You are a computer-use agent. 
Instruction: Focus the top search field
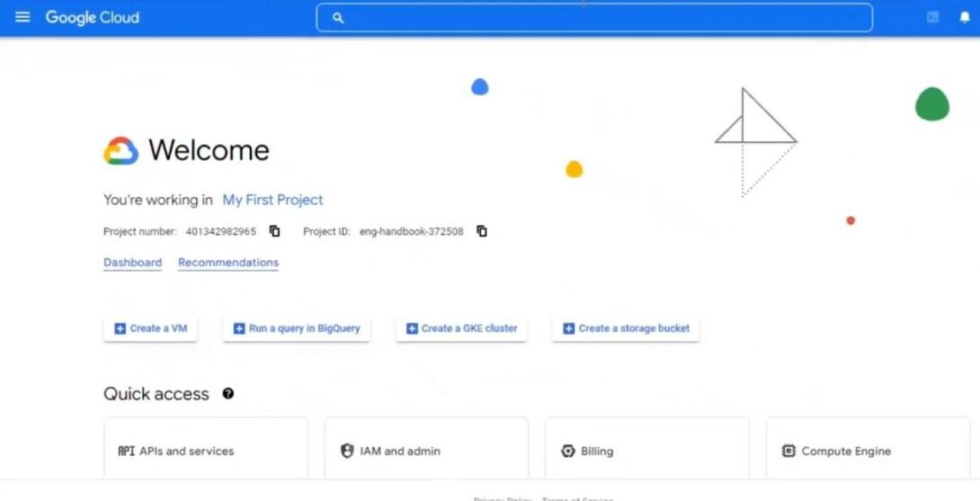pos(594,17)
